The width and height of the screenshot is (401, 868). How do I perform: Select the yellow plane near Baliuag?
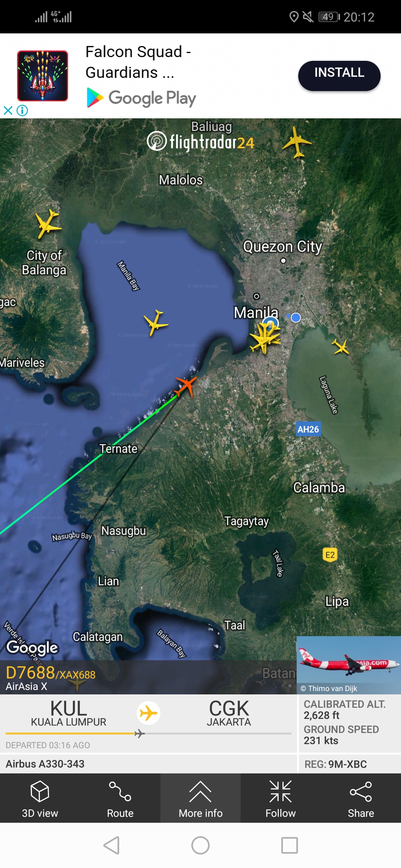coord(297,142)
